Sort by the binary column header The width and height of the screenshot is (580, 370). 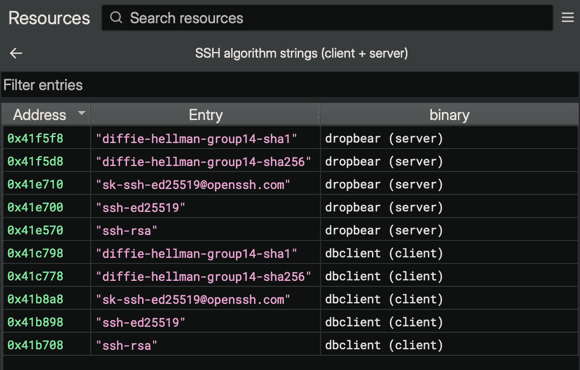click(449, 115)
